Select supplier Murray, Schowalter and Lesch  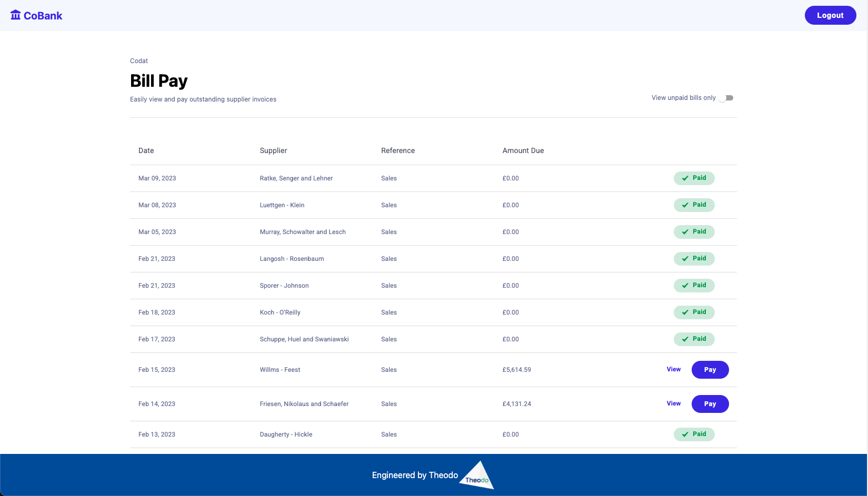point(303,232)
